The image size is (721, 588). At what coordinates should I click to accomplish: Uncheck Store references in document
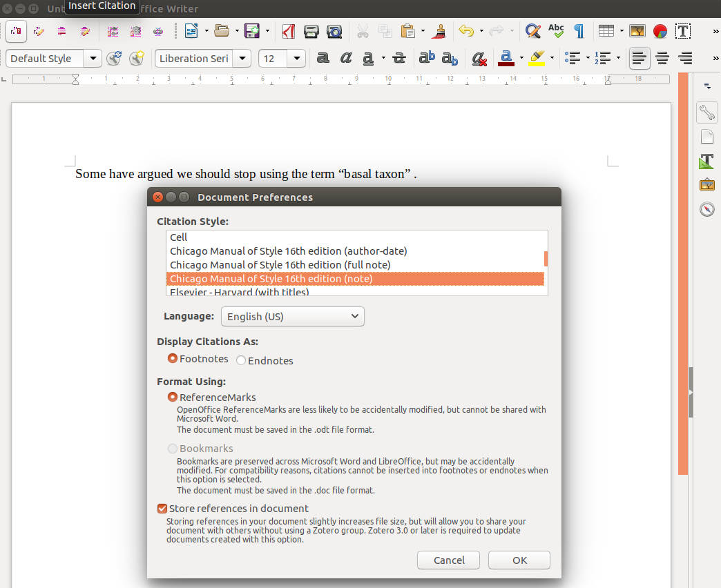(162, 508)
